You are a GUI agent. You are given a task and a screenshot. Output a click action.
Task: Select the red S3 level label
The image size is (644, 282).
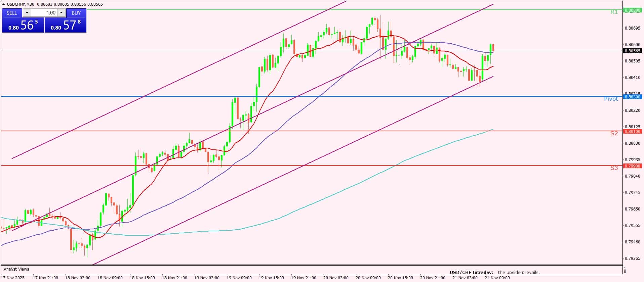pyautogui.click(x=614, y=168)
